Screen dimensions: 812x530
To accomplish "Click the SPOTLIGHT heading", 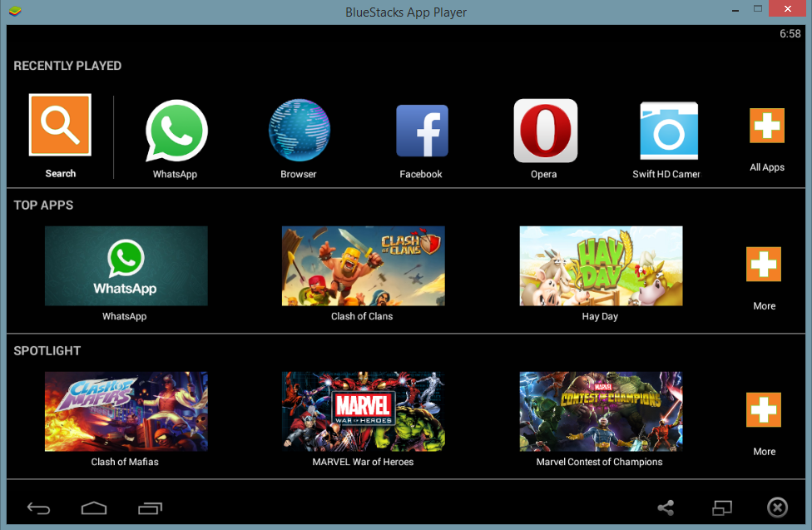I will coord(47,351).
